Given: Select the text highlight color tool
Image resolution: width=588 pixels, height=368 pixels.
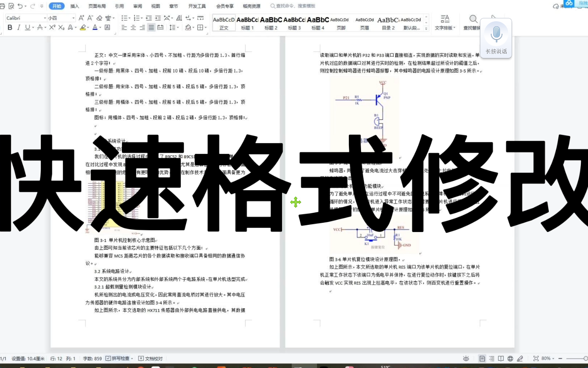Looking at the screenshot, I should (x=83, y=27).
